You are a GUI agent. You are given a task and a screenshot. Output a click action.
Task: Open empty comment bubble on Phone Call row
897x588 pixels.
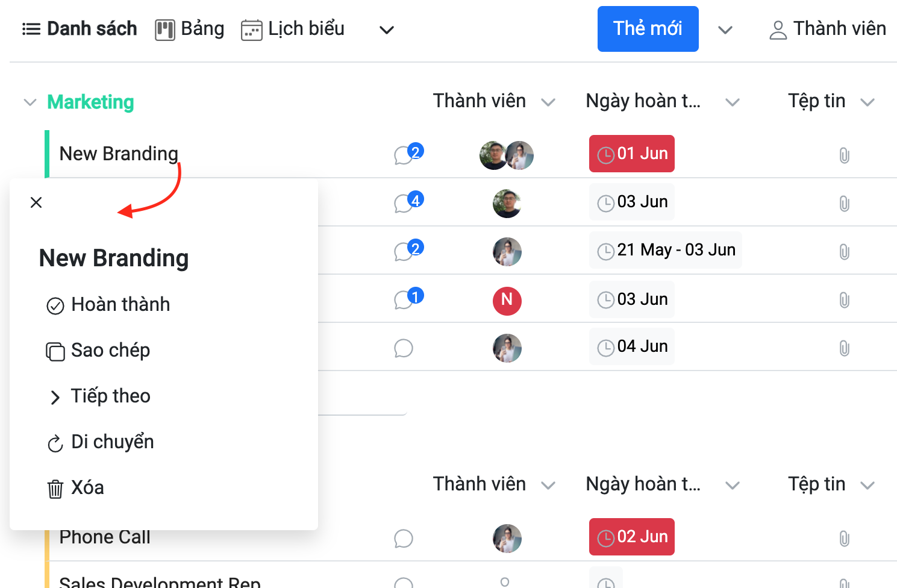403,539
